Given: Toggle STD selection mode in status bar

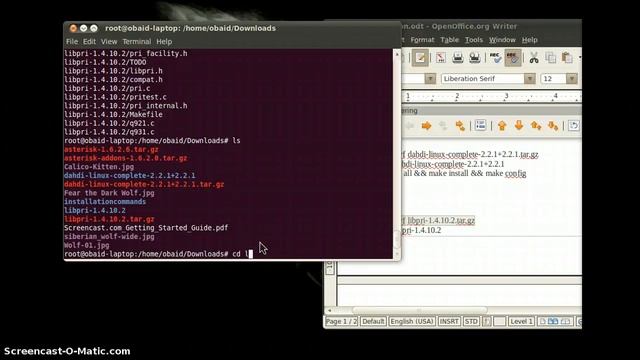Looking at the screenshot, I should pos(471,322).
